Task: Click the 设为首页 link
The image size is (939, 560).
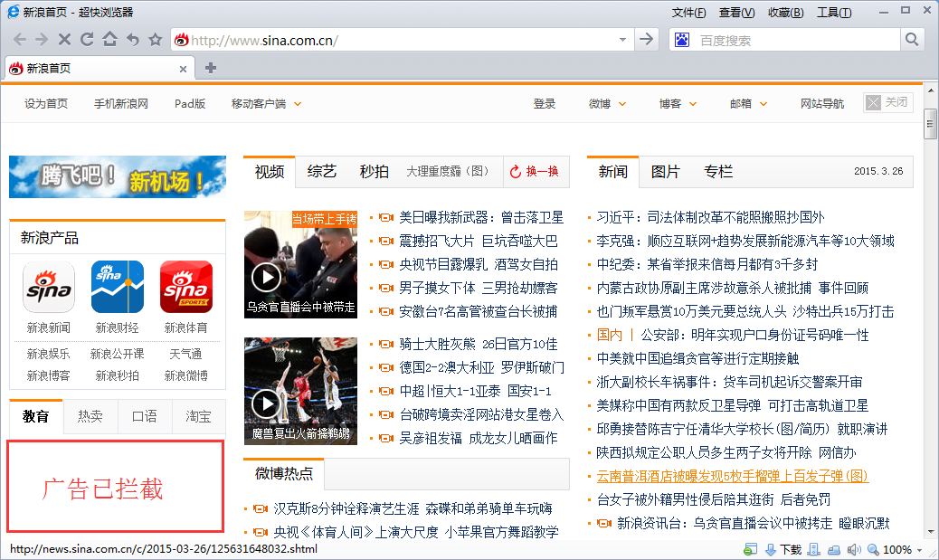Action: pos(46,104)
